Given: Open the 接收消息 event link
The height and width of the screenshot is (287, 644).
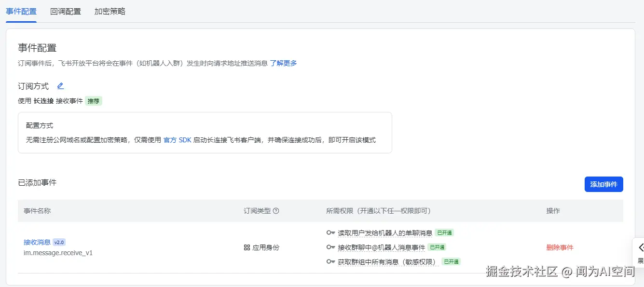Looking at the screenshot, I should 37,242.
